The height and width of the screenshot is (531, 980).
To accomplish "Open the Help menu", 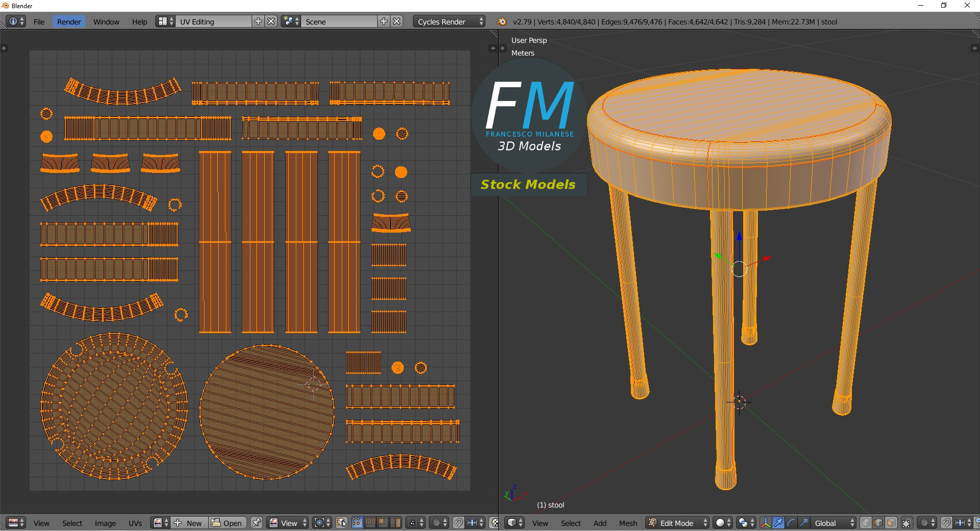I will [x=139, y=21].
